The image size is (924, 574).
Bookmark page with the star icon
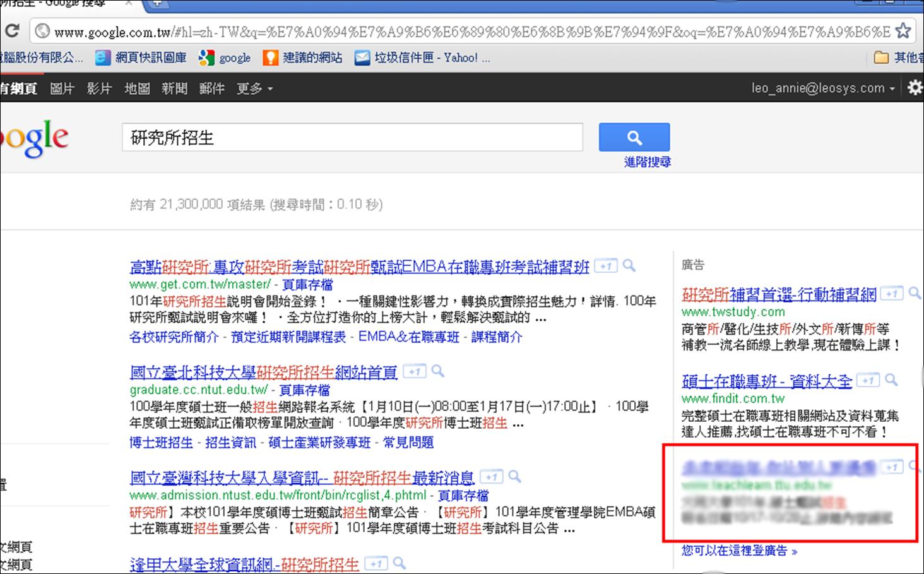pos(903,30)
